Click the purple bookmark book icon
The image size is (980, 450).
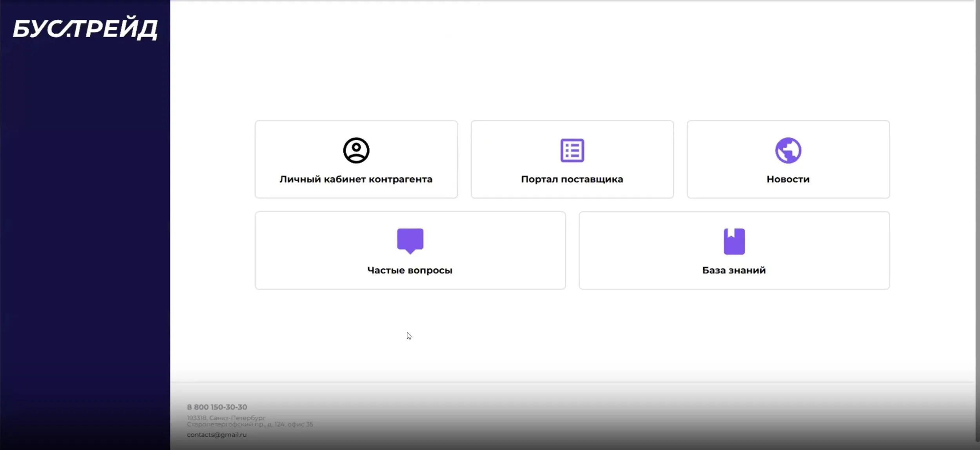tap(734, 241)
